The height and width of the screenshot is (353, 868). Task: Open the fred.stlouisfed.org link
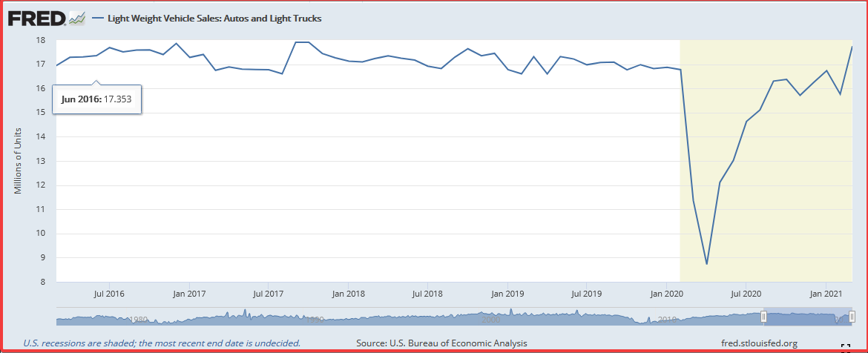[x=759, y=343]
